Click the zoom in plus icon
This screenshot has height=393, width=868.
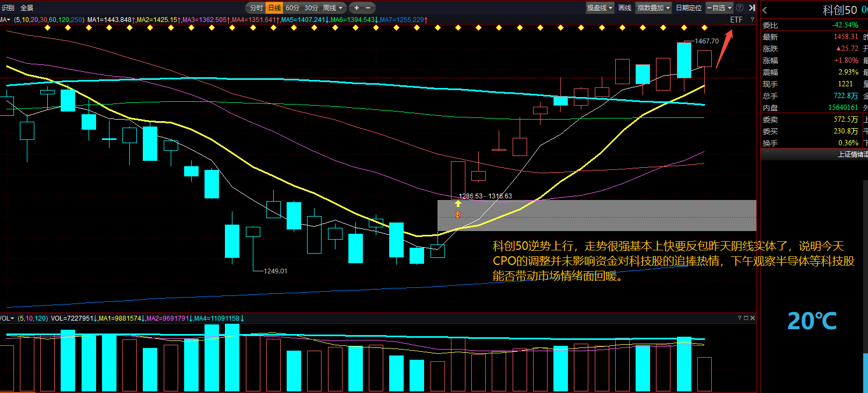click(356, 8)
